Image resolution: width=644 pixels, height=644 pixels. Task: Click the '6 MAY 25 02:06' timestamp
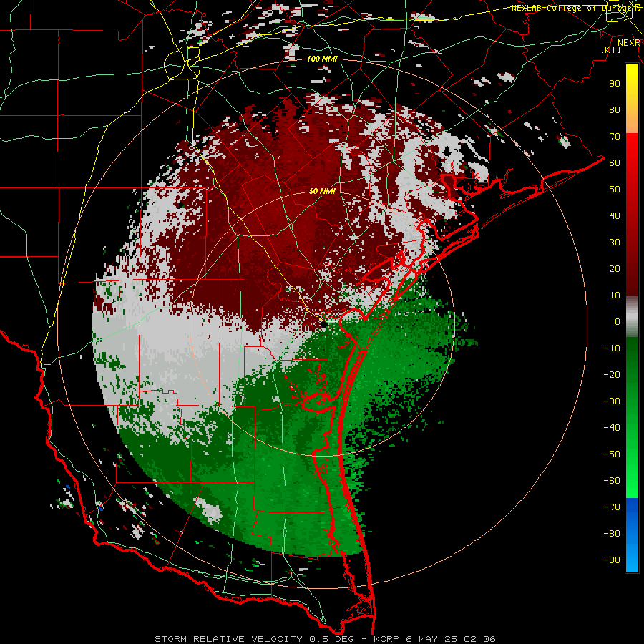click(451, 639)
